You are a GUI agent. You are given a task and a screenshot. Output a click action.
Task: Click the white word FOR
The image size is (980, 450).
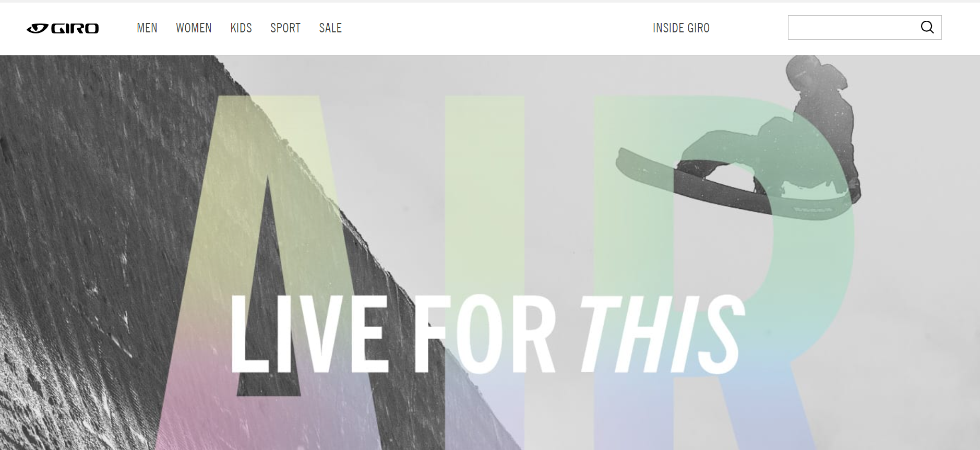484,334
